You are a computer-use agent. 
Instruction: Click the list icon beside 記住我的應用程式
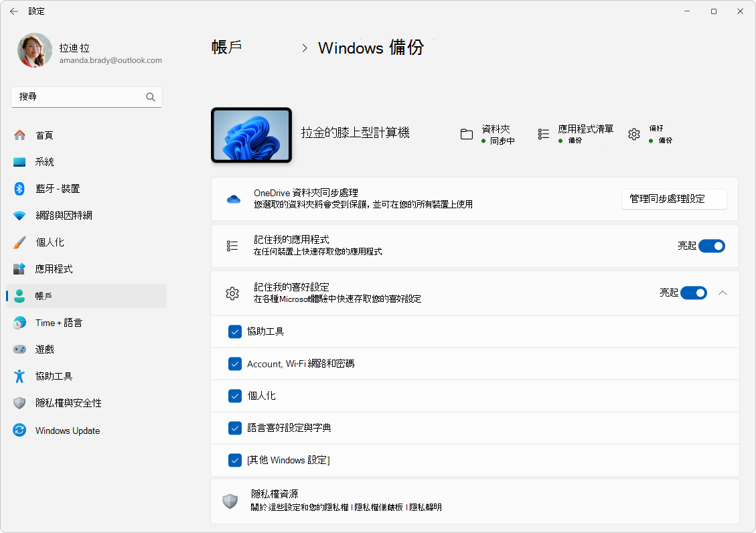pos(232,246)
